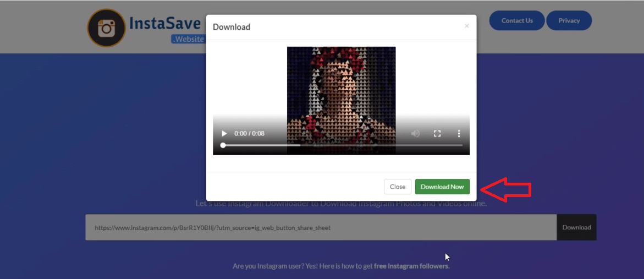The width and height of the screenshot is (644, 279).
Task: Open the free Instagram followers link
Action: [411, 266]
